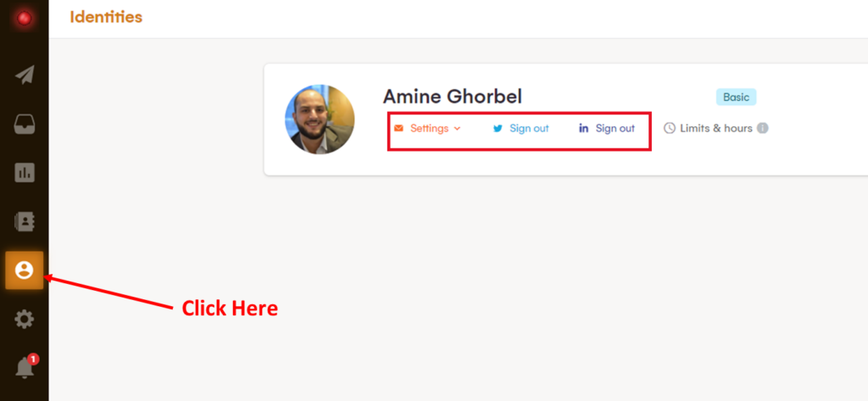Expand the orange Settings dropdown
The height and width of the screenshot is (401, 868).
(x=429, y=129)
